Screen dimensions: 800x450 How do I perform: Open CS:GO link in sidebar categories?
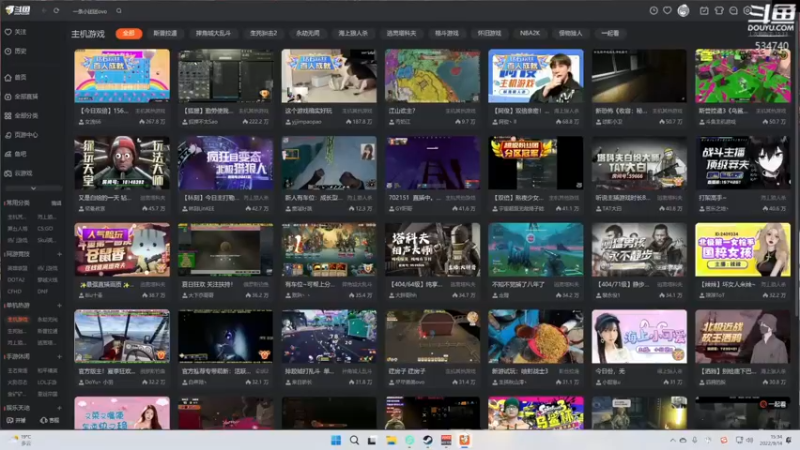(45, 229)
